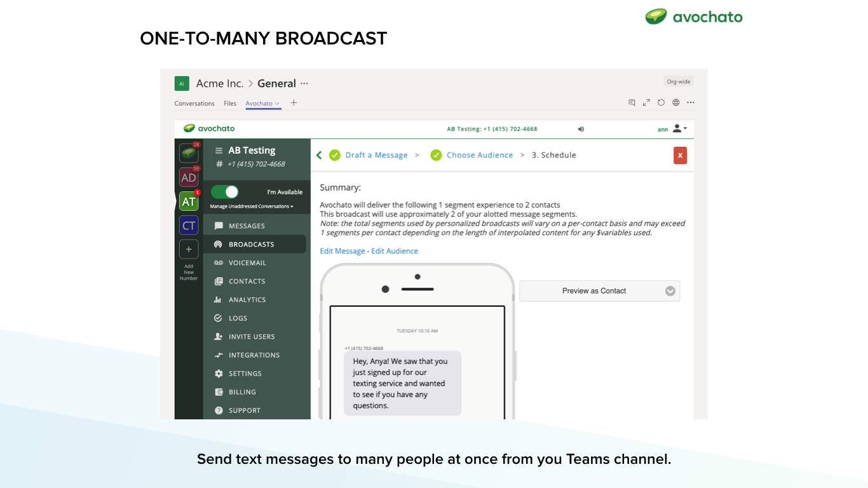
Task: Open in browser with globe icon
Action: coord(676,102)
